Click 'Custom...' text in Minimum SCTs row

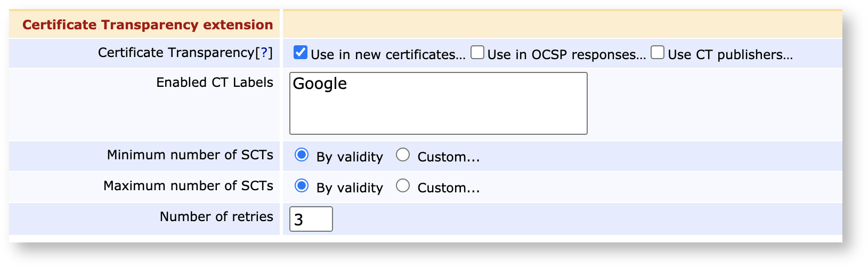pyautogui.click(x=449, y=157)
